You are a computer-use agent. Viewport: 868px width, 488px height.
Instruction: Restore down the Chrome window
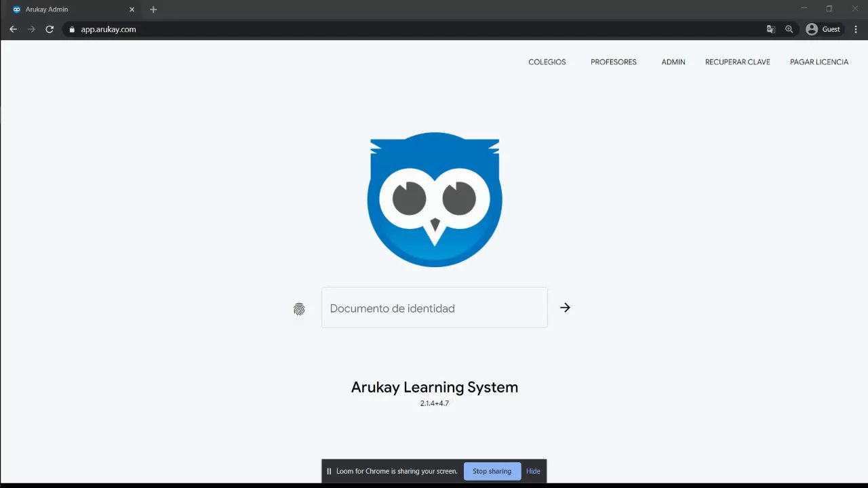tap(829, 9)
